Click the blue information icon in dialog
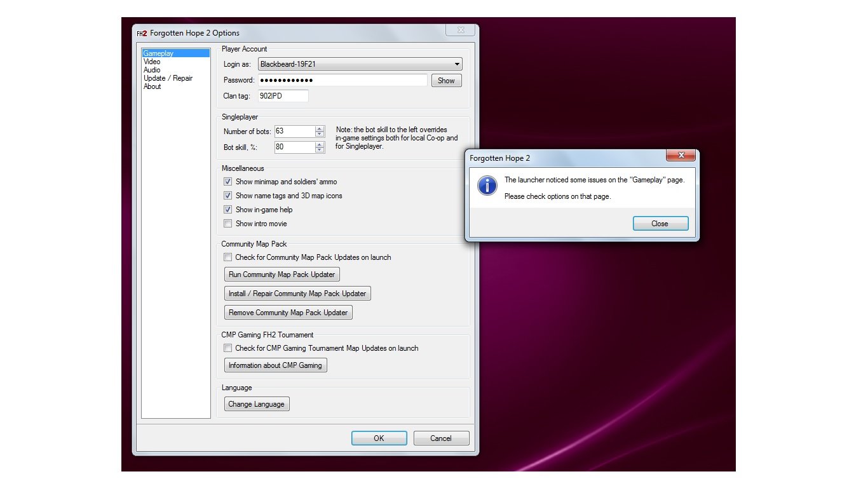Viewport: 868px width, 488px height. click(x=487, y=186)
